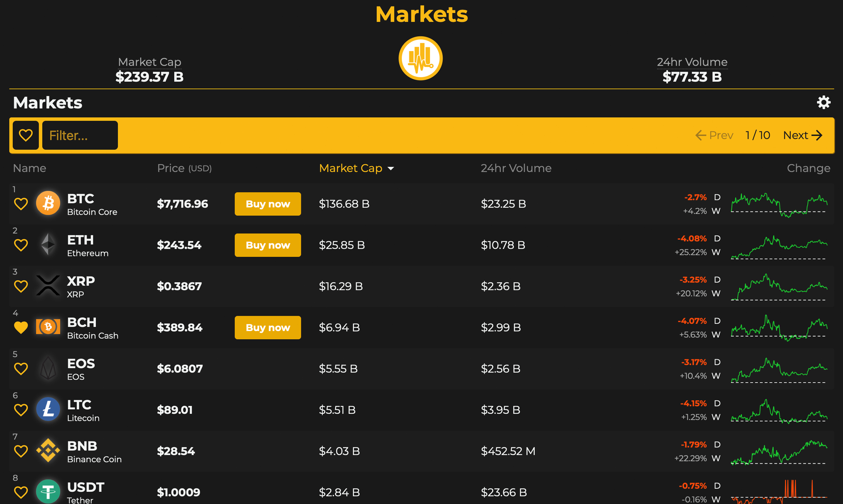The image size is (843, 504).
Task: Click the Bitcoin Cash logo icon
Action: tap(48, 327)
